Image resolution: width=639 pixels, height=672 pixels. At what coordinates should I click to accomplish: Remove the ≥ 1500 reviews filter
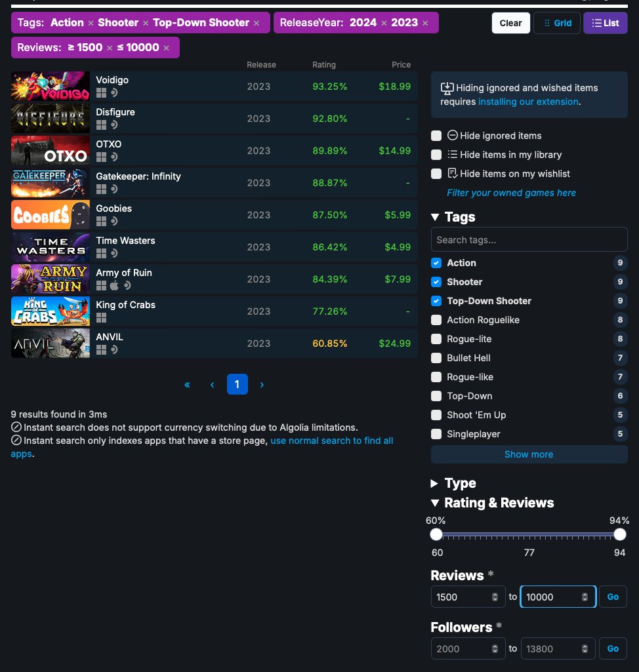(110, 48)
